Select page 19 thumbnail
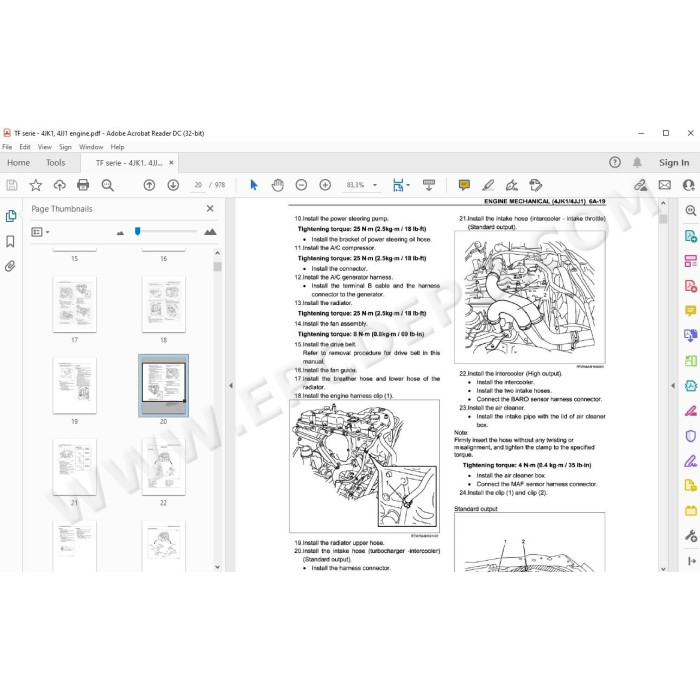 point(75,386)
